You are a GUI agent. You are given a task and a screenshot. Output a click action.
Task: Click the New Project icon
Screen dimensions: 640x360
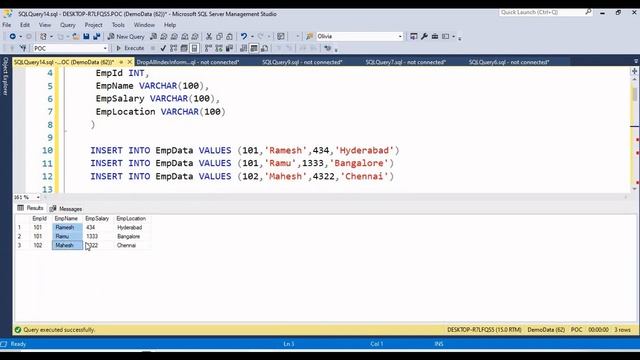43,36
